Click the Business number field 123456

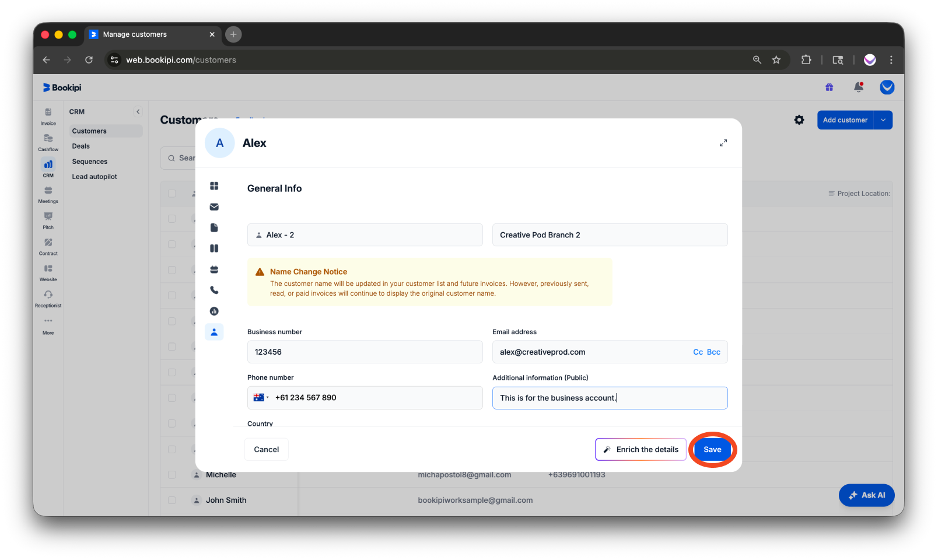pyautogui.click(x=365, y=352)
